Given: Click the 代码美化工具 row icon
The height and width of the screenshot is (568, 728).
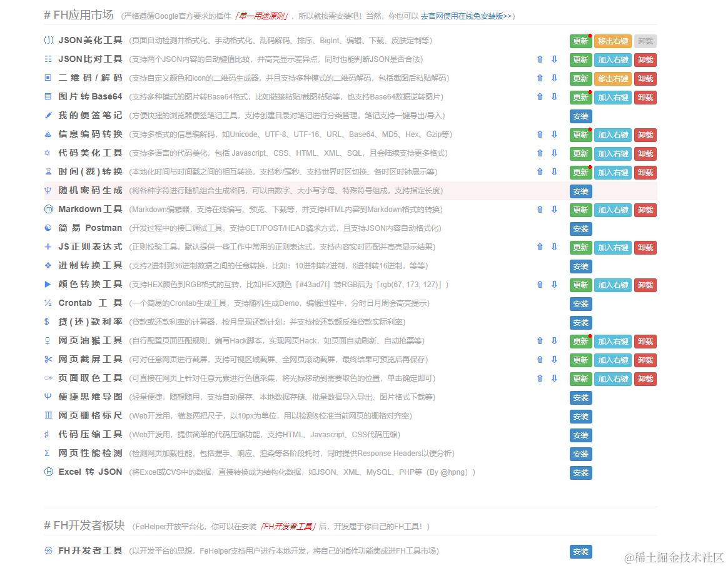Looking at the screenshot, I should click(x=48, y=153).
